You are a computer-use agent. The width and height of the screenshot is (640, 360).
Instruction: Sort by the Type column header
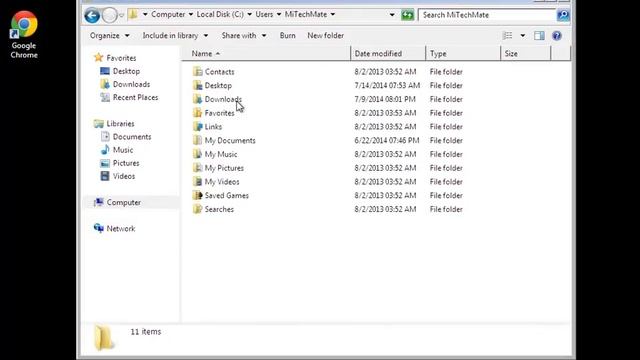click(463, 53)
